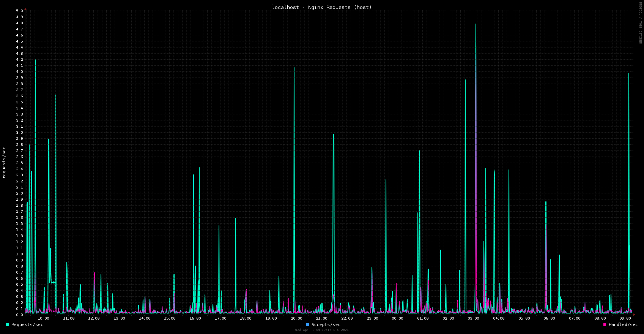Click the "12:00" time axis label
The image size is (644, 334).
pos(94,318)
